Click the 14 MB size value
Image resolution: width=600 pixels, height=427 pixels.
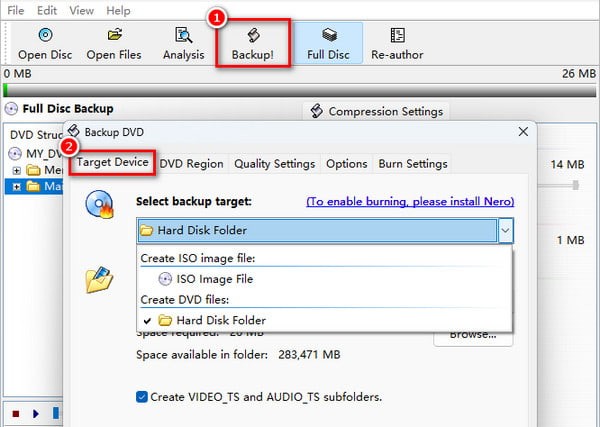(x=567, y=165)
